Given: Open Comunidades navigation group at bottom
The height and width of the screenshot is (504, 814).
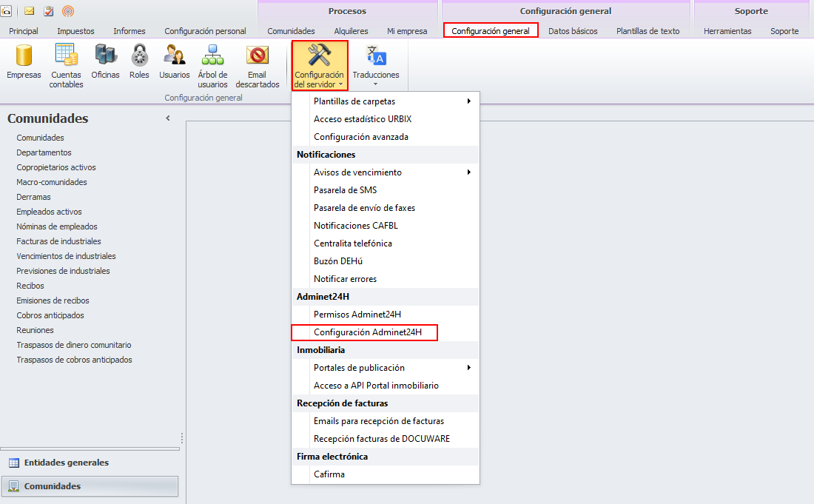Looking at the screenshot, I should 90,486.
